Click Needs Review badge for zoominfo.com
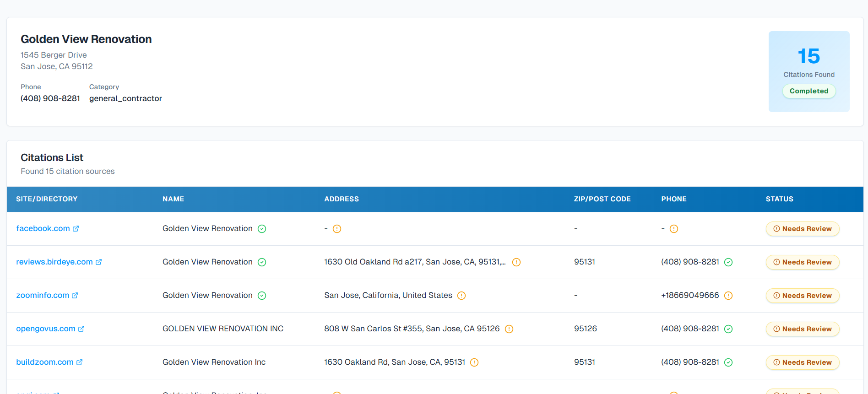Screen dimensions: 868x394 (x=803, y=296)
